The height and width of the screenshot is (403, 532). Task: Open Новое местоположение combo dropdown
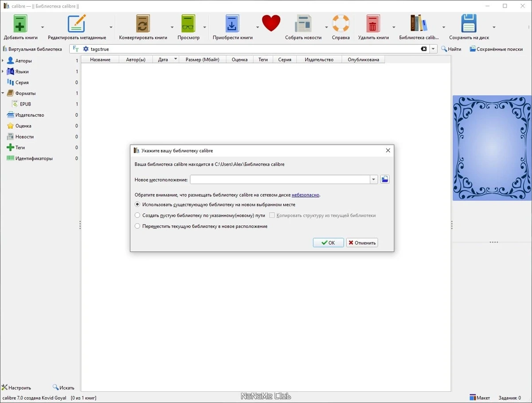[374, 179]
